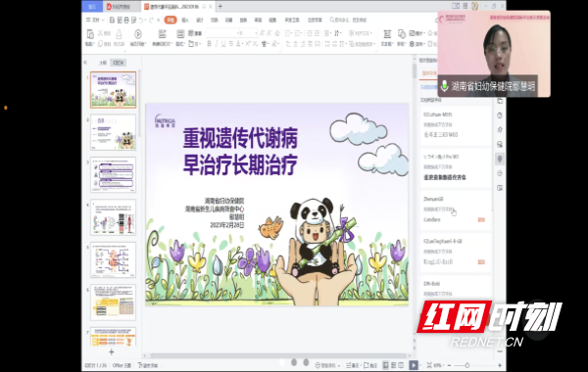The height and width of the screenshot is (372, 588).
Task: Switch to Normal view in status bar
Action: 385,365
